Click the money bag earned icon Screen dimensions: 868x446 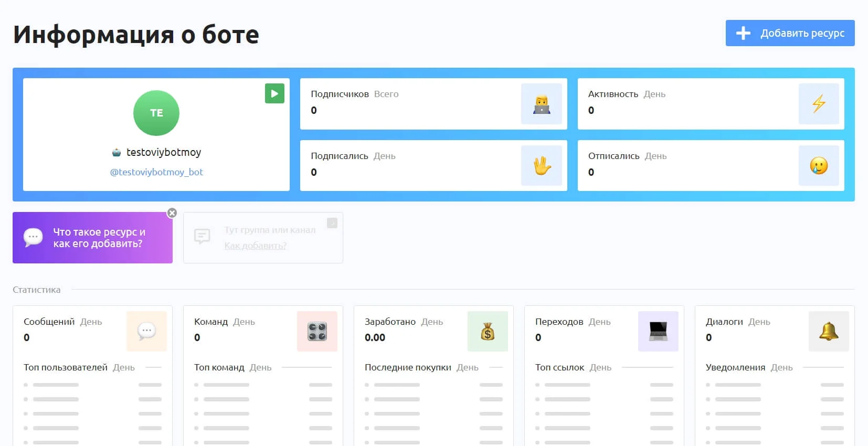(x=488, y=331)
